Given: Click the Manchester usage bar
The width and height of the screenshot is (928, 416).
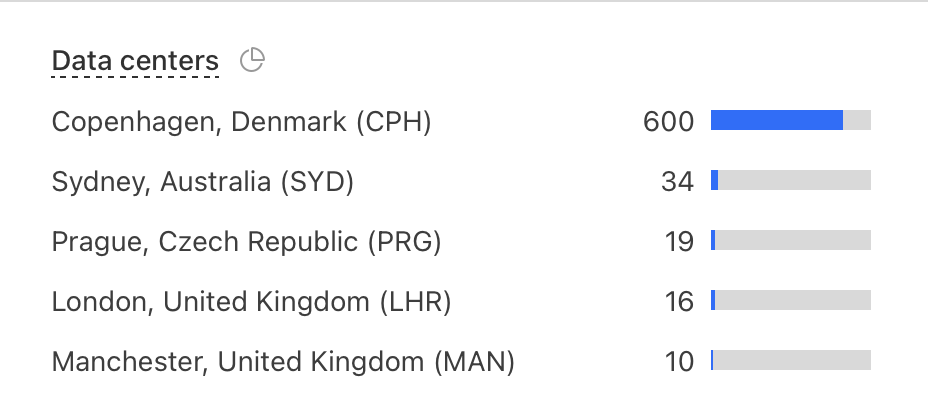Looking at the screenshot, I should click(791, 360).
